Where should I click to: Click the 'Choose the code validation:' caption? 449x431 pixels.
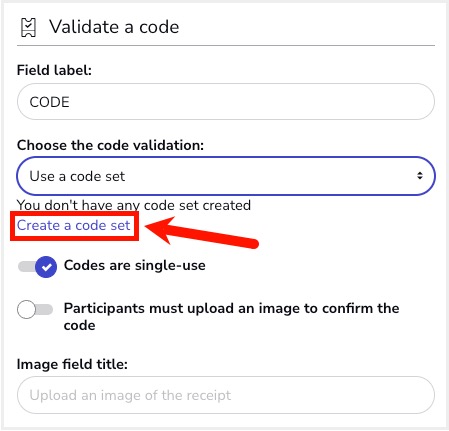coord(110,145)
